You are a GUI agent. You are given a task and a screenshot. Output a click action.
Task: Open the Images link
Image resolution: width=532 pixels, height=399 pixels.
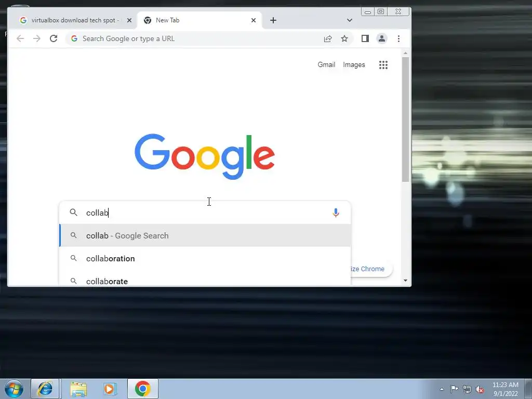click(354, 65)
